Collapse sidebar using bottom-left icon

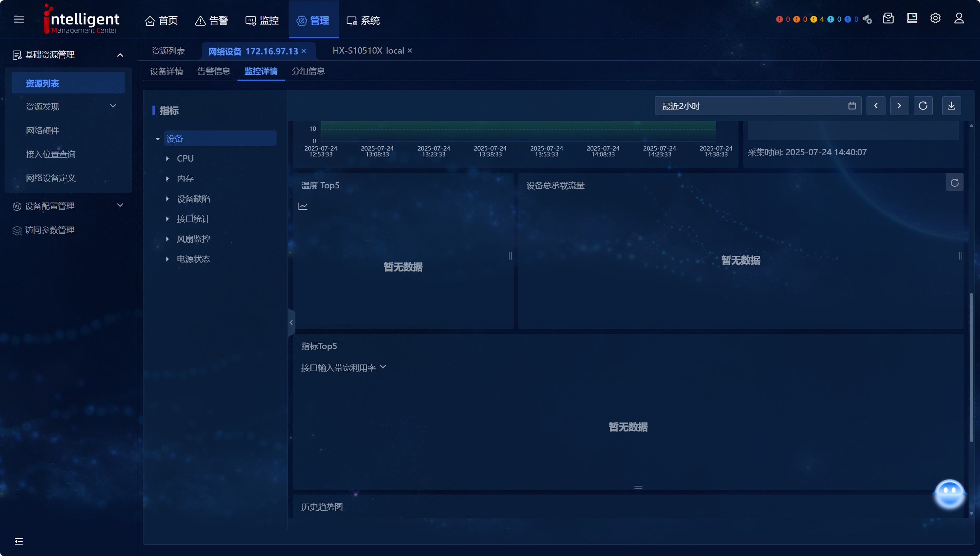tap(19, 541)
